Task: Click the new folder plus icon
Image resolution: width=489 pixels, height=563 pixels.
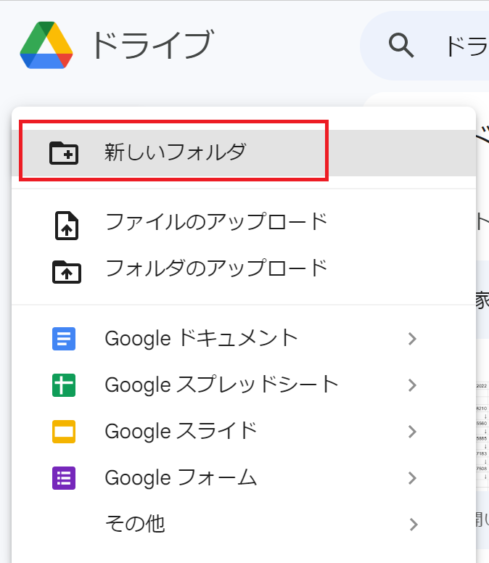Action: tap(64, 153)
